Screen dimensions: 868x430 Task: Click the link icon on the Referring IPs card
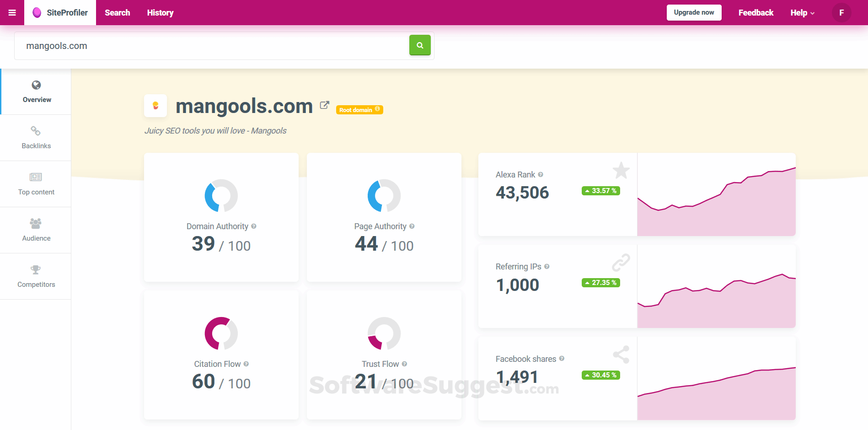click(621, 262)
